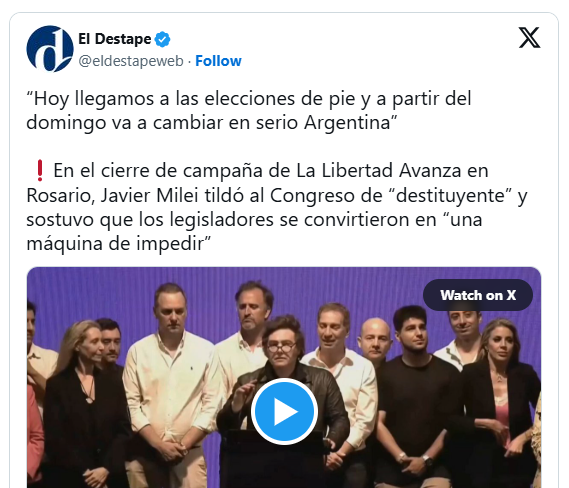Click the line "domingo va a cambiar en serio Argentina"
The image size is (569, 488).
(212, 122)
